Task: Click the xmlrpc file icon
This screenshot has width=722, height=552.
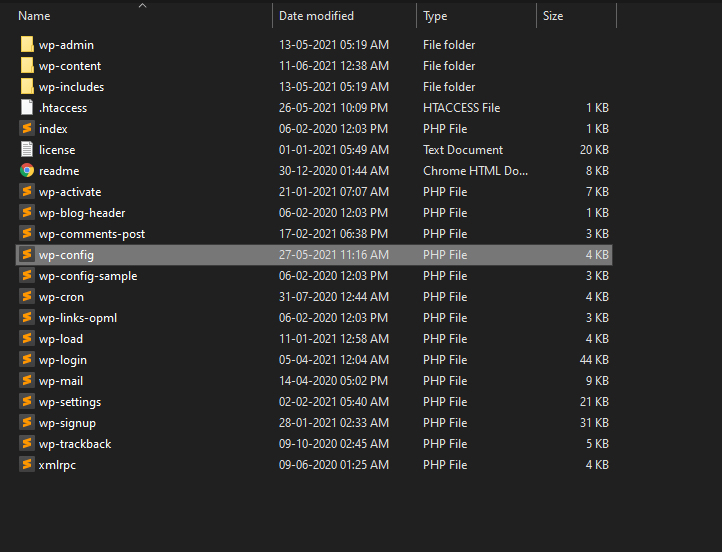Action: (x=27, y=465)
